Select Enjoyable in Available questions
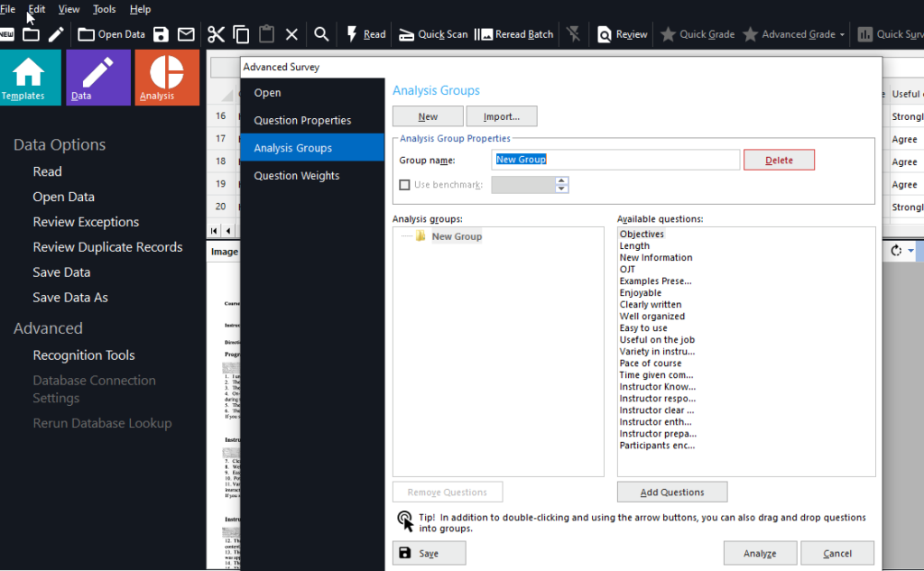Image resolution: width=924 pixels, height=571 pixels. coord(641,293)
